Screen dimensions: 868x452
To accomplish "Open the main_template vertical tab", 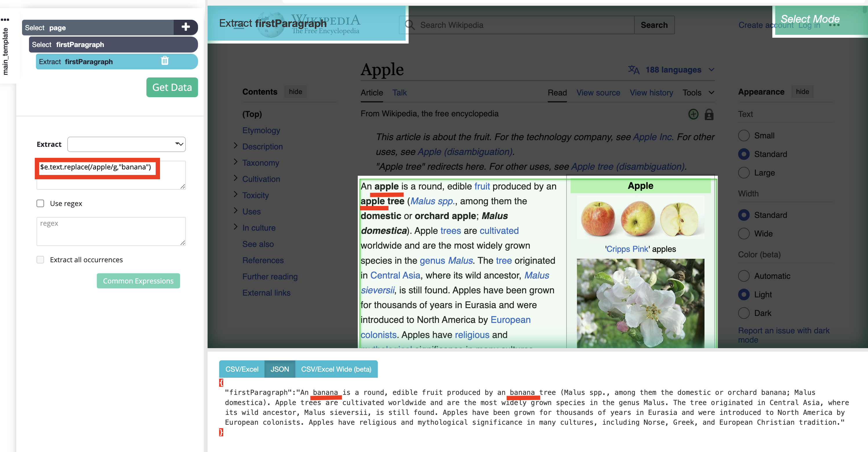I will 6,51.
